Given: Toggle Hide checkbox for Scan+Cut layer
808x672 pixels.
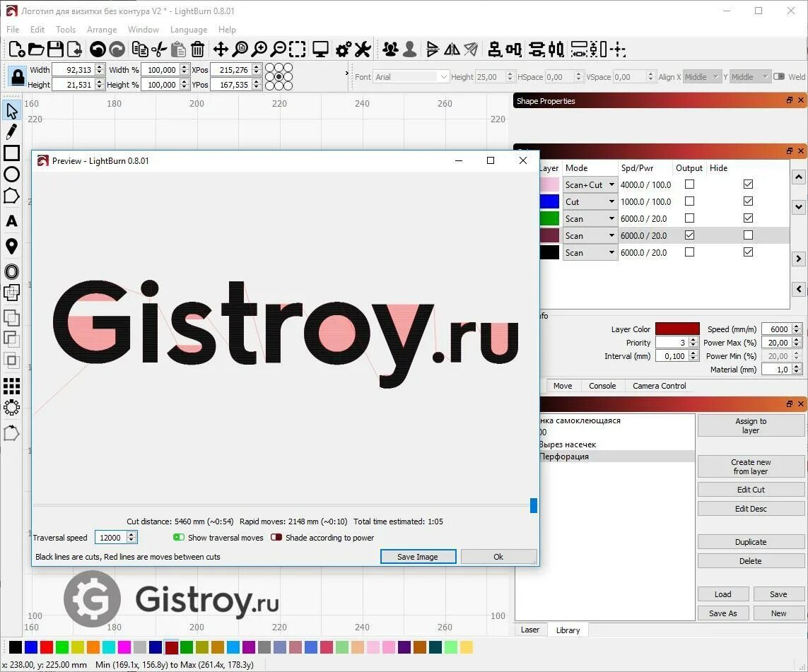Looking at the screenshot, I should click(748, 184).
